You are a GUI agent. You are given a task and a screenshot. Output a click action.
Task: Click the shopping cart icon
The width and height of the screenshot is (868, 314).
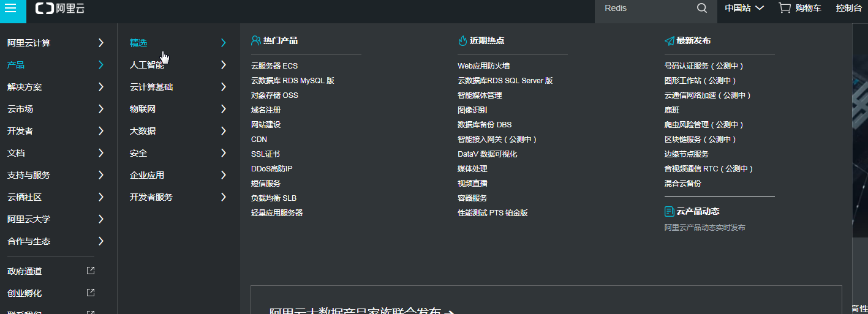pyautogui.click(x=784, y=8)
